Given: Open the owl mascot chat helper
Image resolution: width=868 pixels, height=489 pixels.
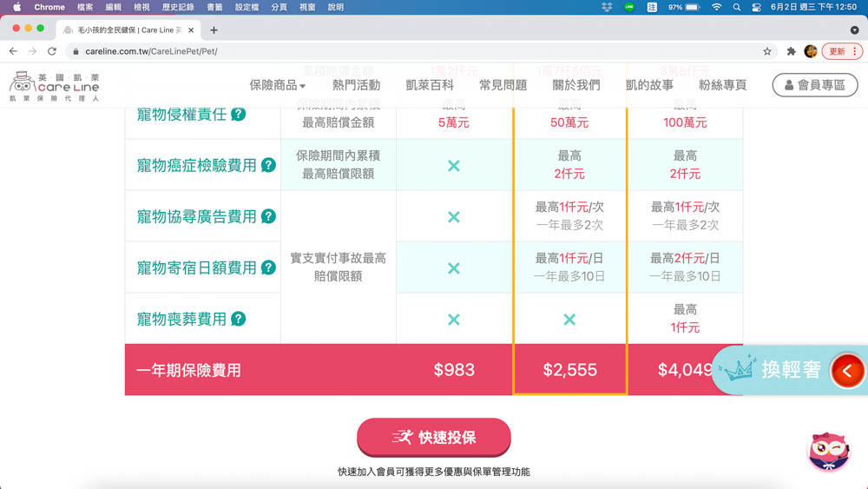Looking at the screenshot, I should 829,452.
